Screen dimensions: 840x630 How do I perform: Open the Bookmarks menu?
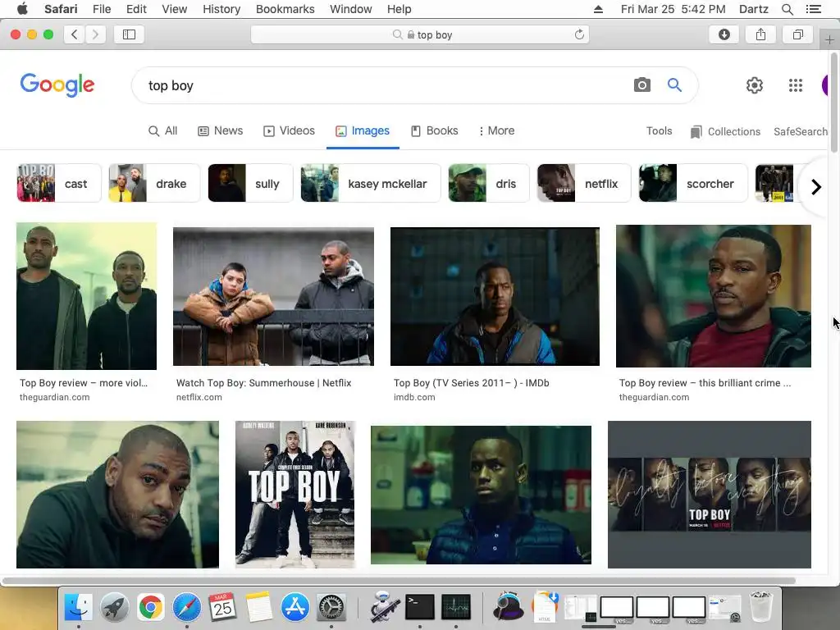(x=285, y=9)
